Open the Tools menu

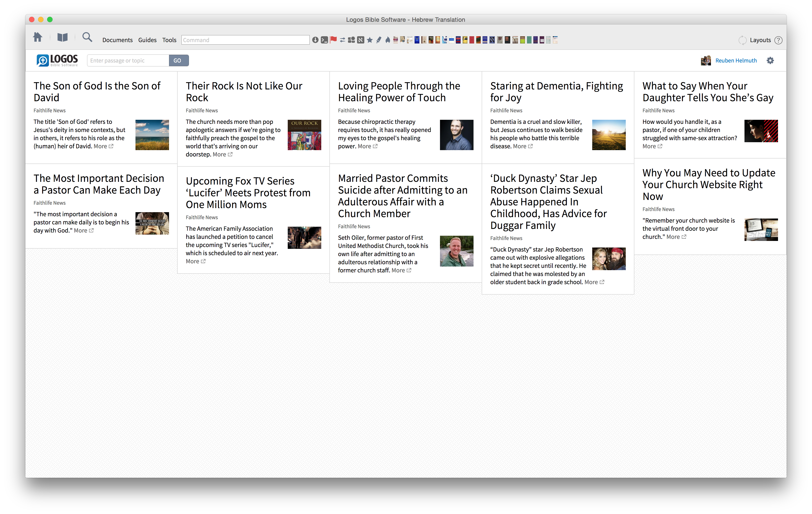tap(169, 40)
